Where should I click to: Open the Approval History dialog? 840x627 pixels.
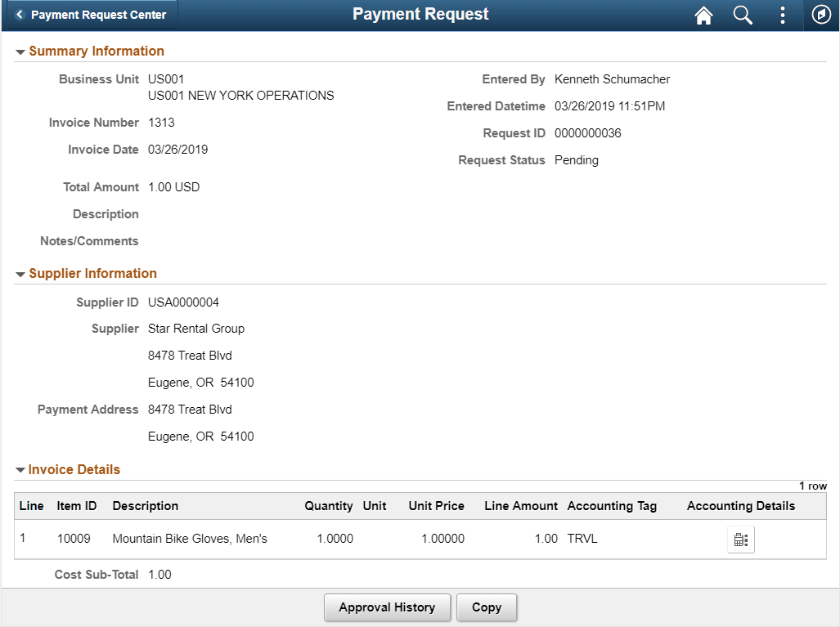[x=387, y=607]
